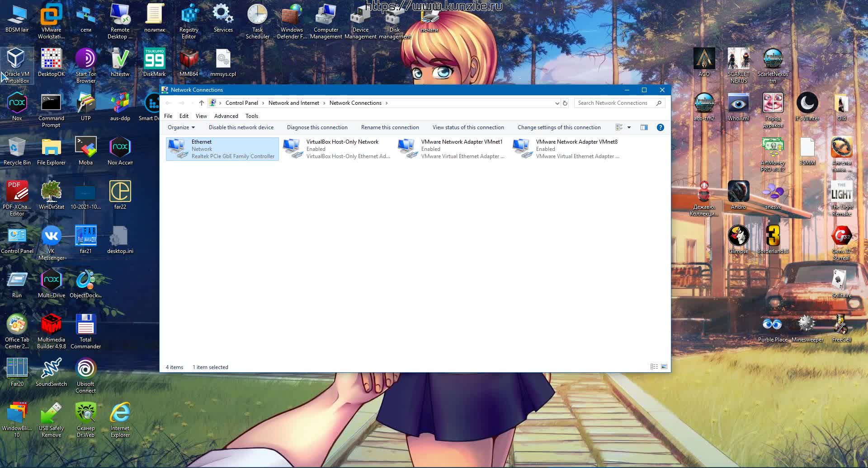Select the Task Scheduler desktop icon
868x468 pixels.
257,21
